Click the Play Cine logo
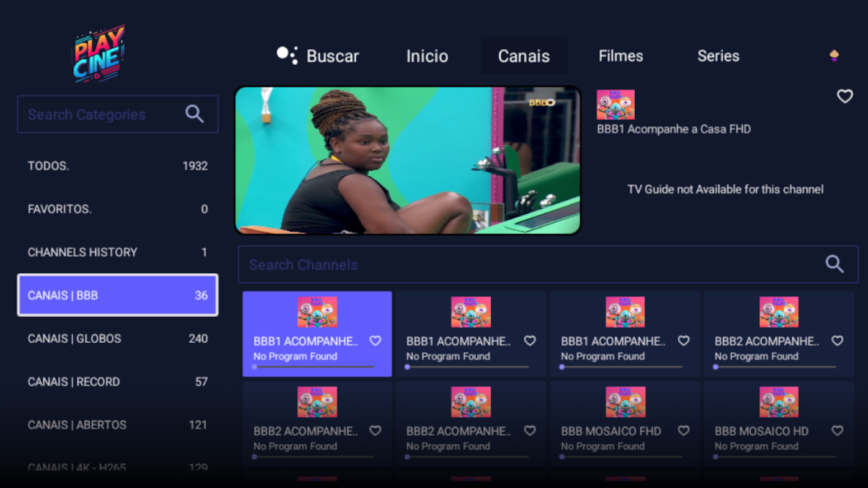The image size is (868, 488). [98, 53]
